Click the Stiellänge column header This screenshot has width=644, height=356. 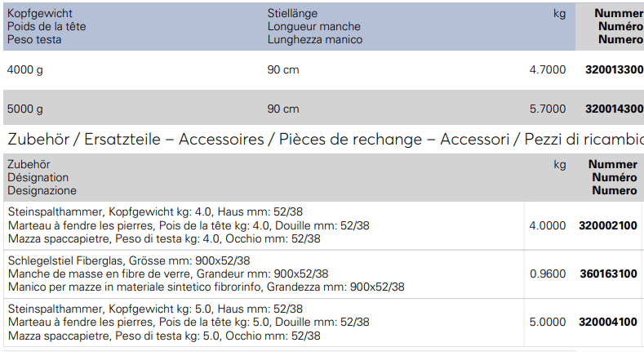(x=314, y=26)
